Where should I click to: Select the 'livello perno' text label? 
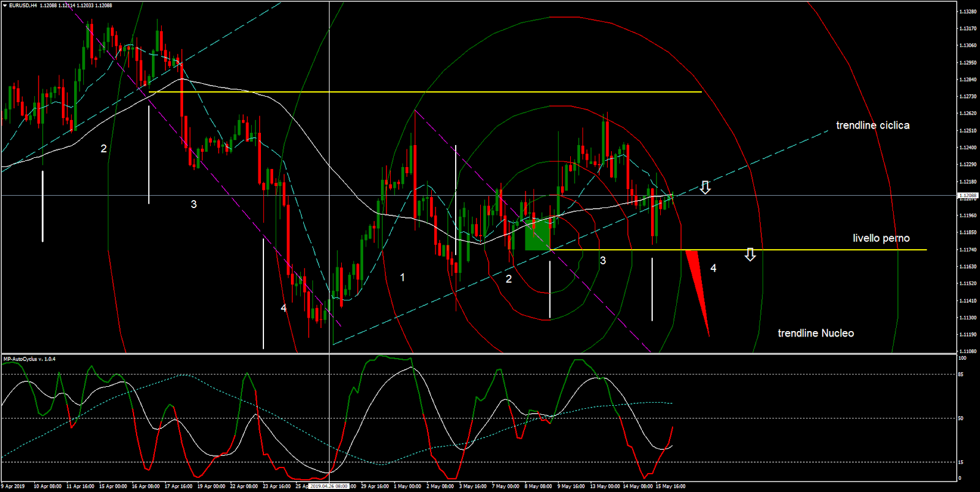[881, 238]
